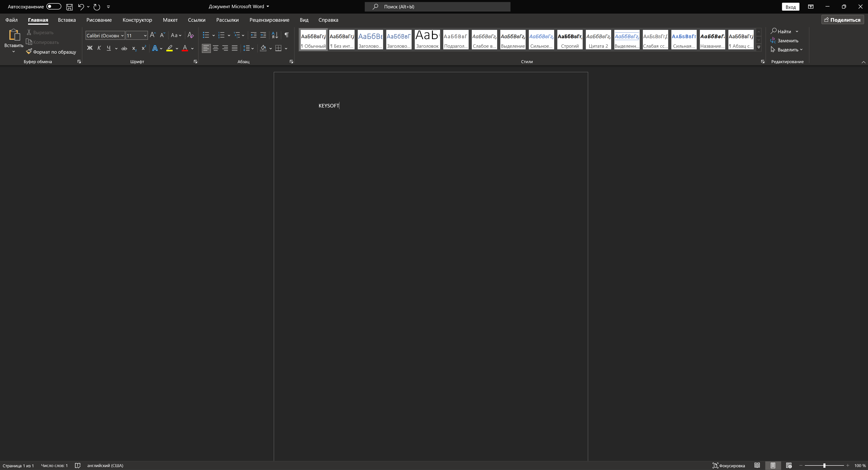Open Quick Access Toolbar customize dropdown

point(109,7)
